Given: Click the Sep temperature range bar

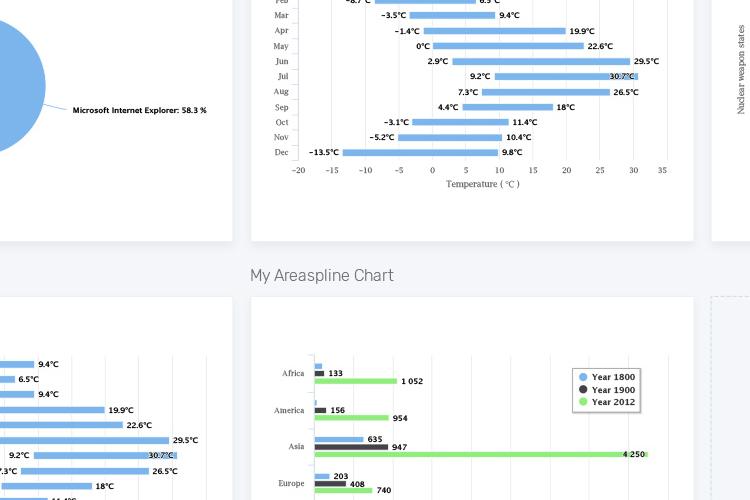Looking at the screenshot, I should pos(508,107).
